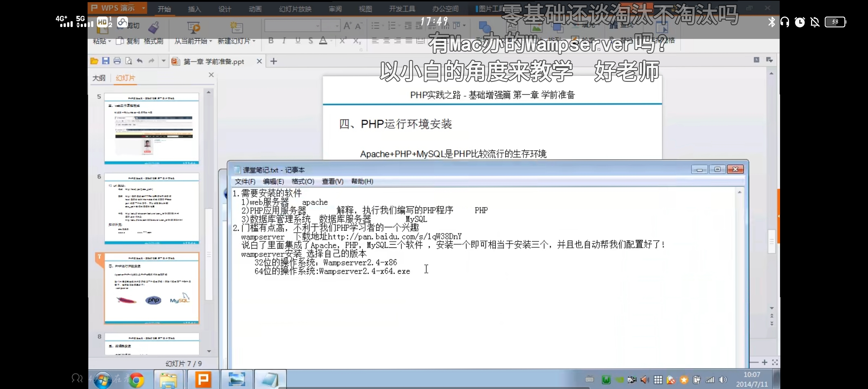
Task: Click the Undo arrow icon
Action: pyautogui.click(x=139, y=61)
